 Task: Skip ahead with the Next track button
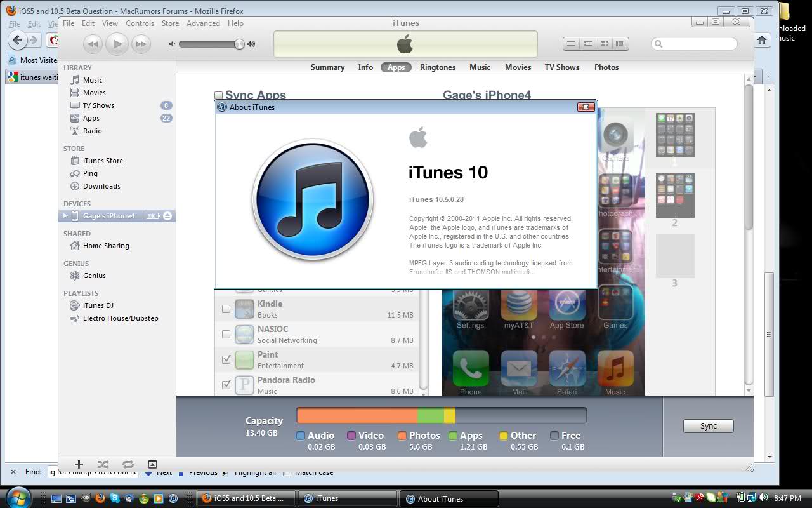click(141, 44)
